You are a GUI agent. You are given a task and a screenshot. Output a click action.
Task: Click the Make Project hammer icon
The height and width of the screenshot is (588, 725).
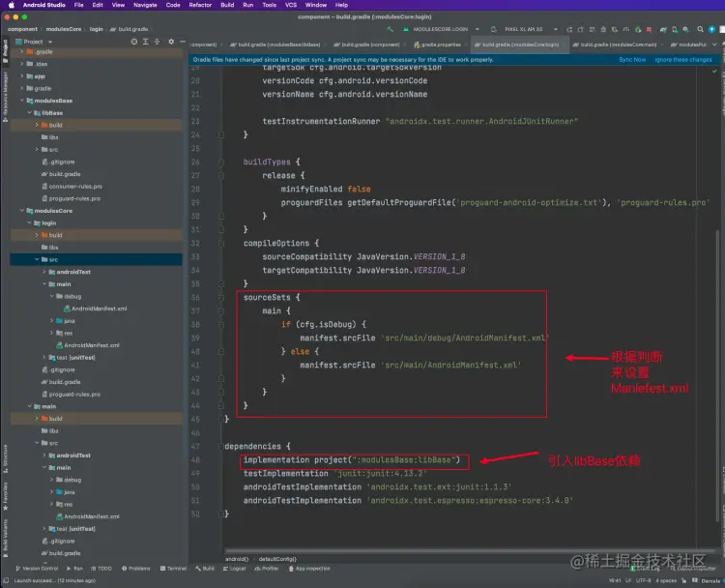pos(391,29)
